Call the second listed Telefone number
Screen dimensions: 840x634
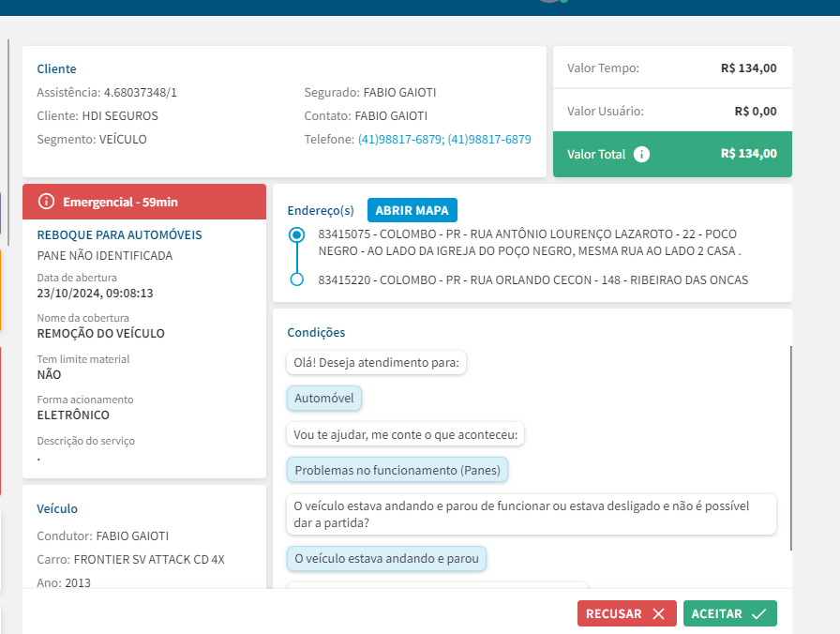[489, 139]
